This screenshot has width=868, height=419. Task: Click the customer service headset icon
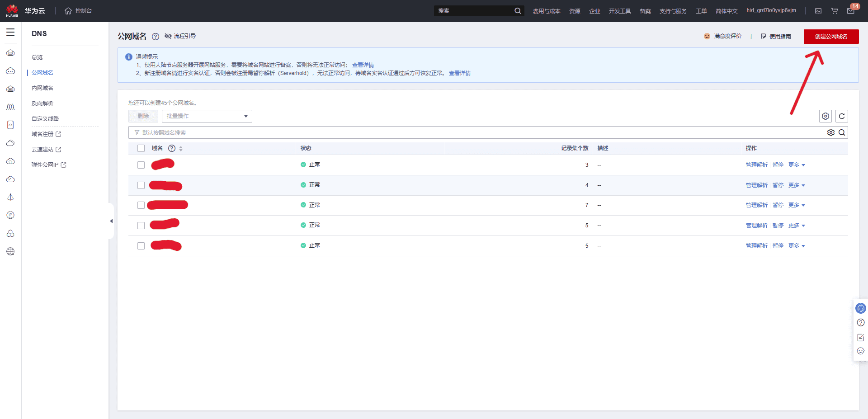pos(860,308)
